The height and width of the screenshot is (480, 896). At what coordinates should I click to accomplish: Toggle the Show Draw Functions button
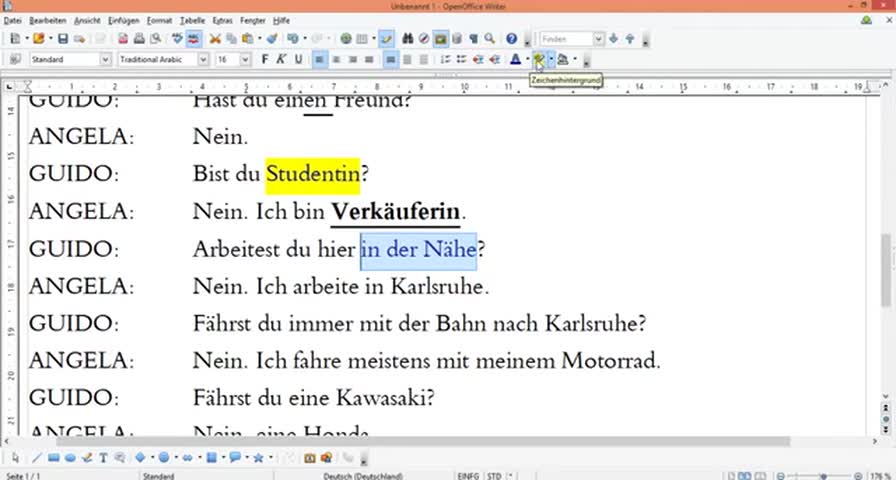tap(387, 39)
